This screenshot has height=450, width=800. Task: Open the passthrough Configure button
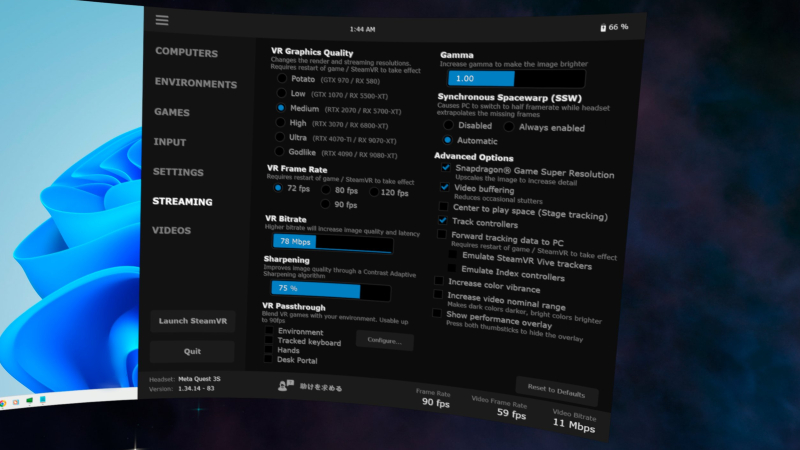click(384, 341)
